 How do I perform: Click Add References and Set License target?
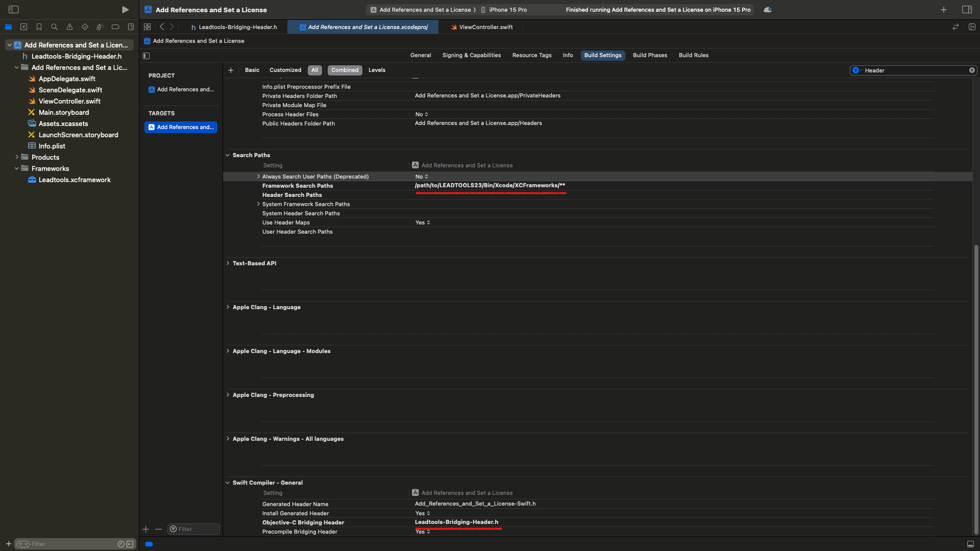tap(181, 127)
